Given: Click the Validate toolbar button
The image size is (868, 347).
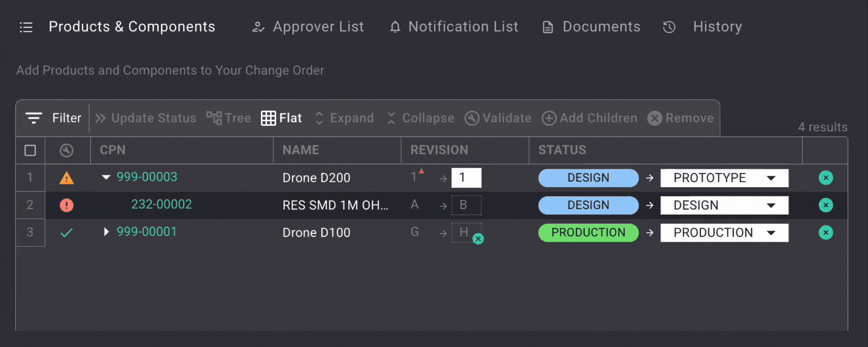Looking at the screenshot, I should (x=498, y=118).
